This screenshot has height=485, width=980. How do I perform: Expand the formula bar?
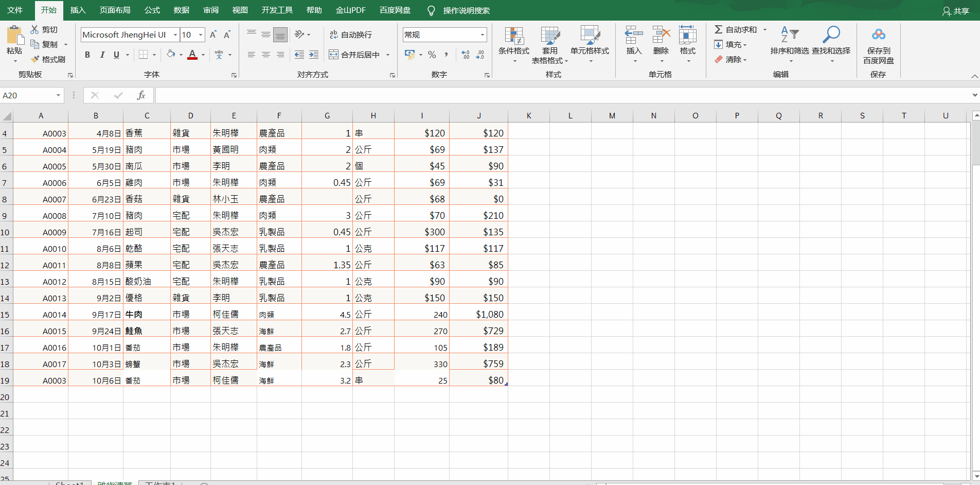[x=975, y=95]
